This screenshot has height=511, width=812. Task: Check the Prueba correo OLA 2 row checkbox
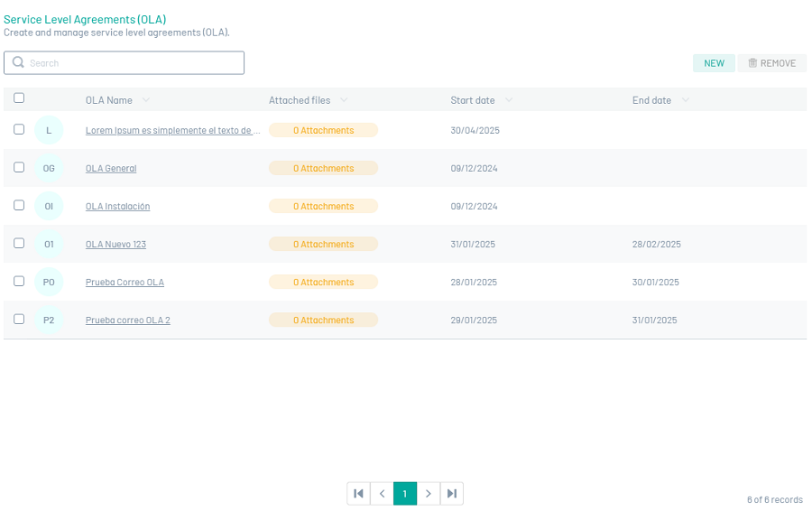tap(19, 319)
